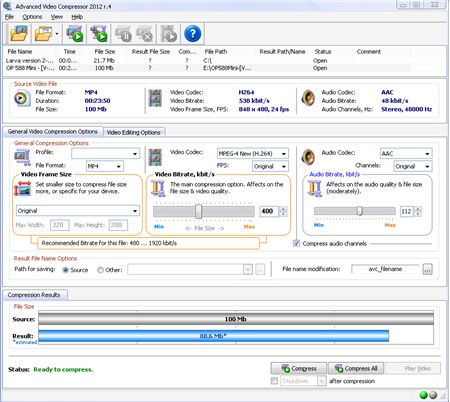Click the green status light in the bottom corner
The image size is (450, 402).
click(x=423, y=395)
